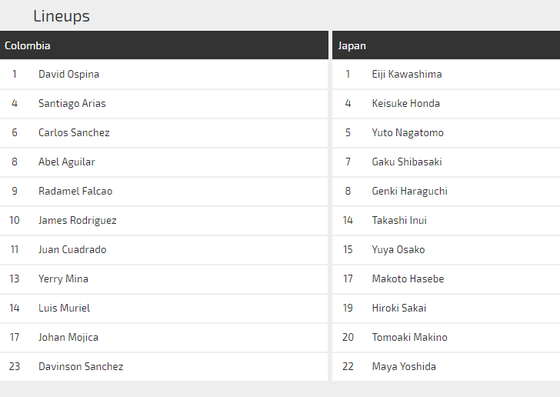
Task: Select Makoto Hasebe entry
Action: 408,279
